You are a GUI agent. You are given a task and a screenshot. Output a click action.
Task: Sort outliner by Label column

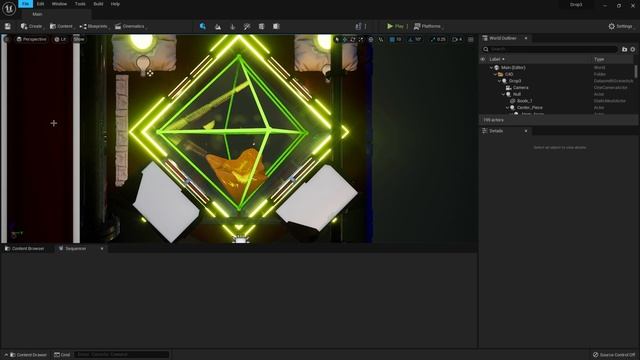coord(497,59)
